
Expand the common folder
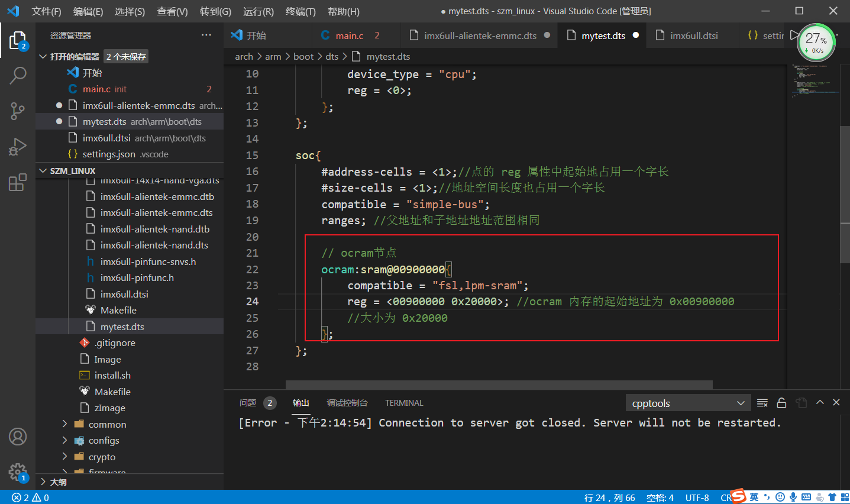pyautogui.click(x=65, y=424)
